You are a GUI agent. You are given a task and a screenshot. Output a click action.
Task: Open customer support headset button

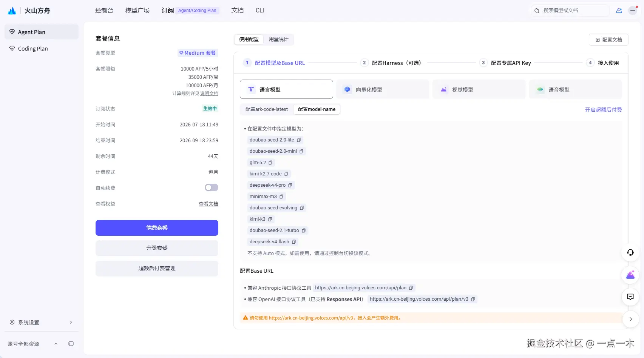[x=630, y=252]
